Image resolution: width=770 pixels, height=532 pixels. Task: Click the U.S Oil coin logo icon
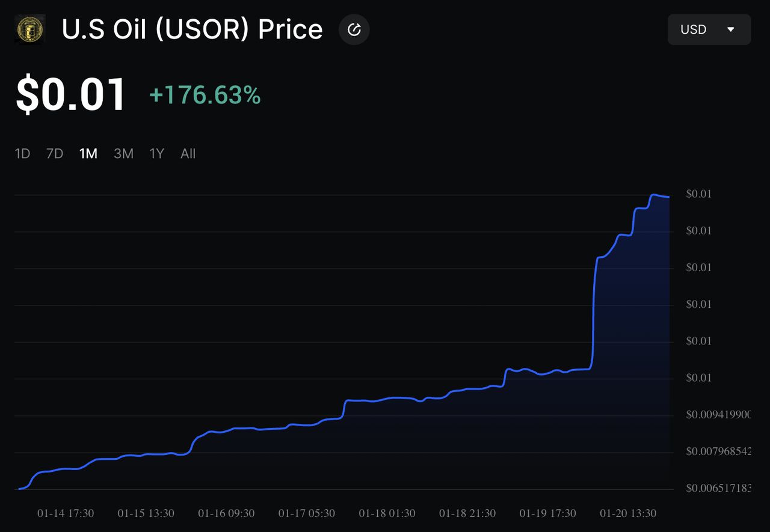tap(29, 29)
